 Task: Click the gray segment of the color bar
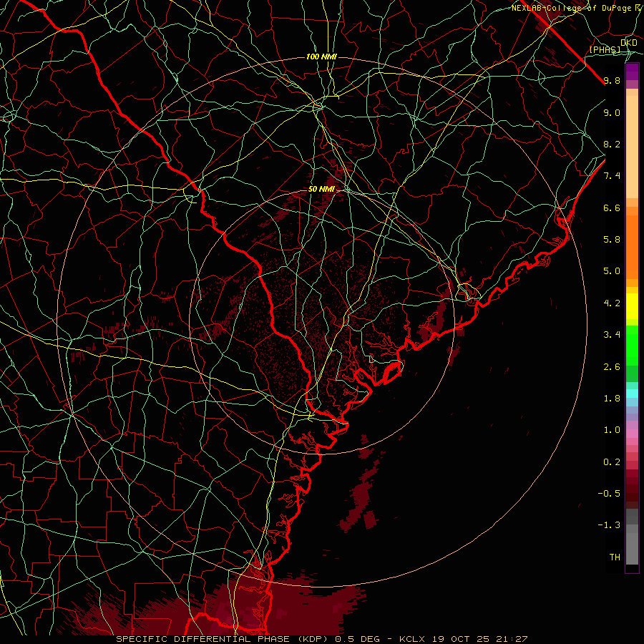coord(632,538)
